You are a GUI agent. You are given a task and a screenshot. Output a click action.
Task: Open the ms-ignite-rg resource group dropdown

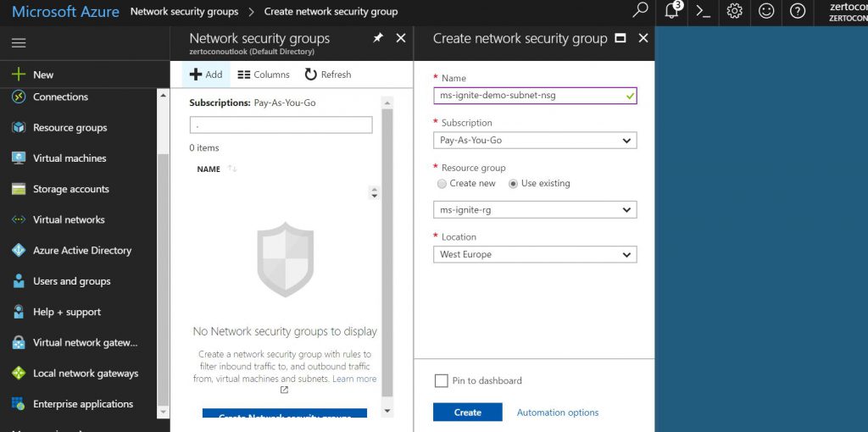pyautogui.click(x=535, y=210)
